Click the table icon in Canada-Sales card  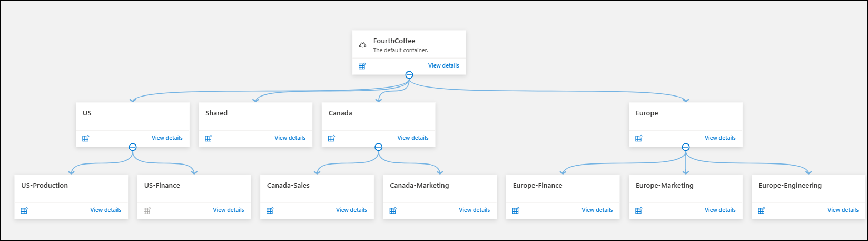270,210
